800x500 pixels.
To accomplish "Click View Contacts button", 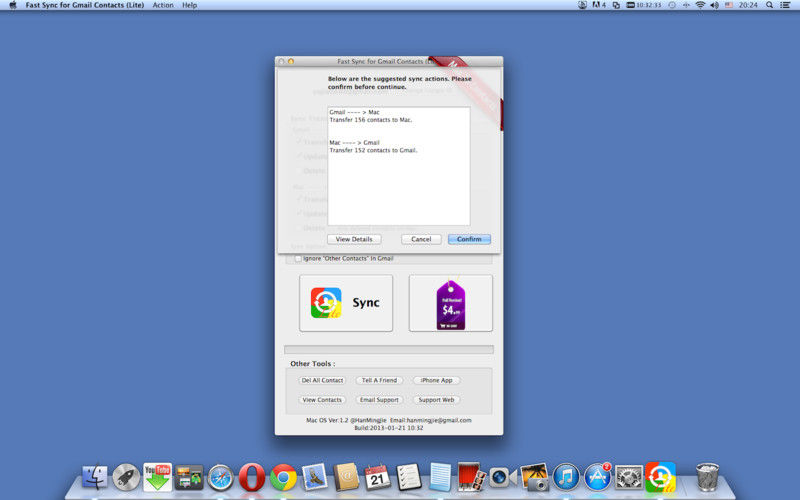I will [x=322, y=400].
